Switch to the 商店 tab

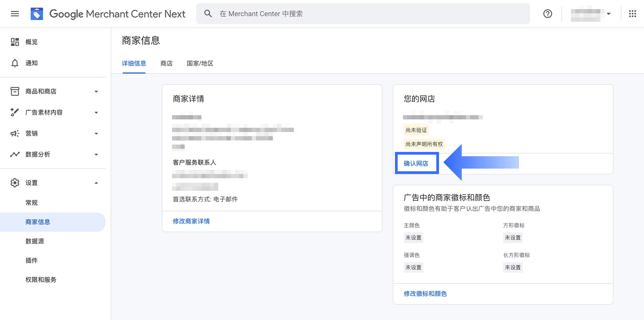(166, 63)
